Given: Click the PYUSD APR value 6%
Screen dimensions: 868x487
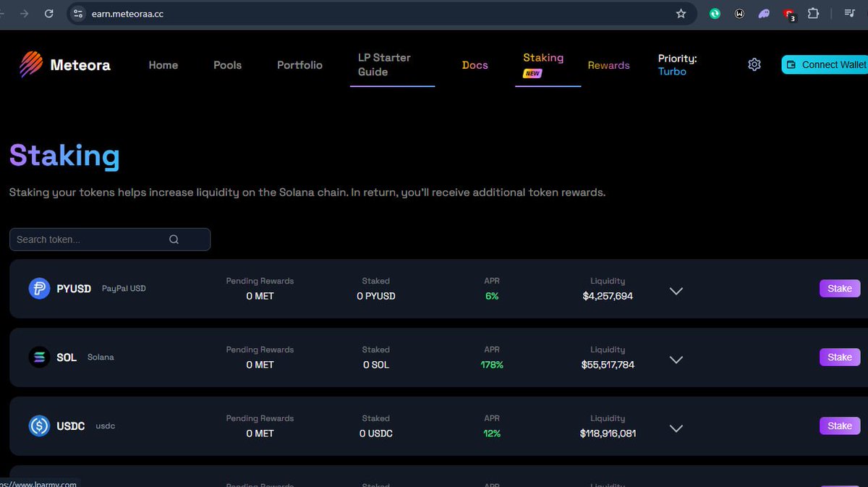Looking at the screenshot, I should [x=492, y=296].
